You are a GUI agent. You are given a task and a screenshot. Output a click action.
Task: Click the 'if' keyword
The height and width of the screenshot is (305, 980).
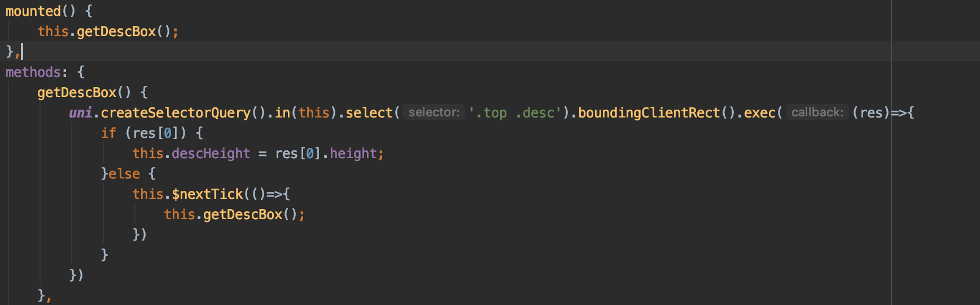[108, 133]
